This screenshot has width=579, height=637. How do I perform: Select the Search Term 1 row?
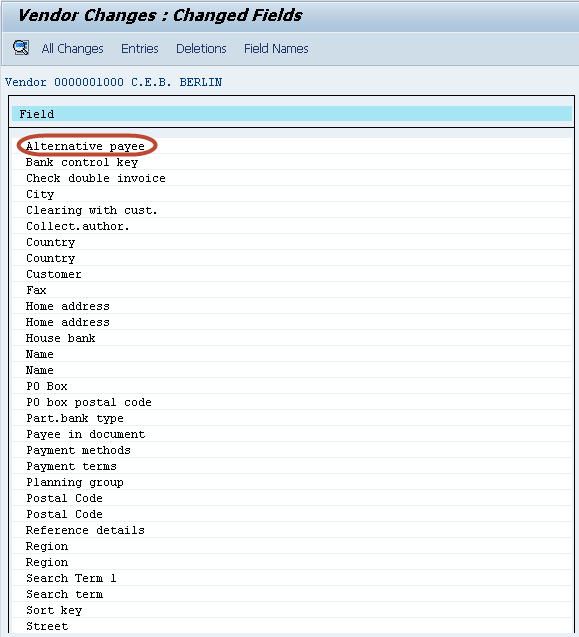click(x=292, y=578)
